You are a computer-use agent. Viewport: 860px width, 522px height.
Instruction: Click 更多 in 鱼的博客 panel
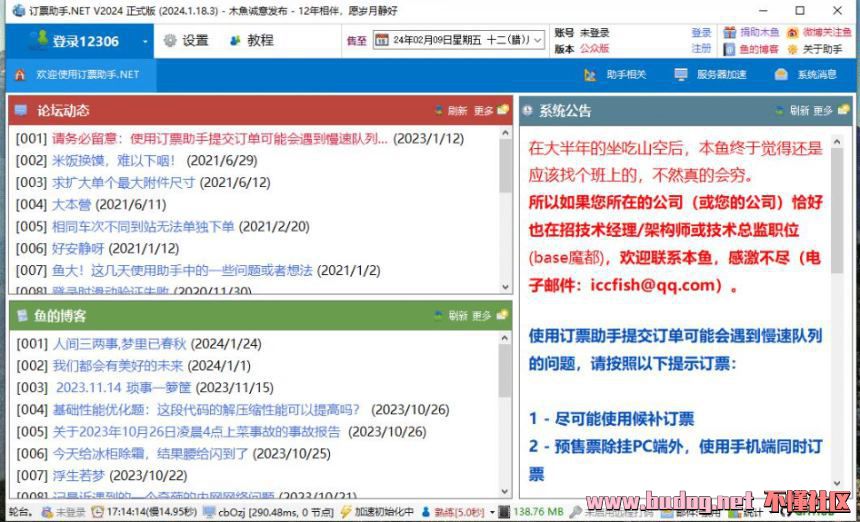click(x=483, y=316)
